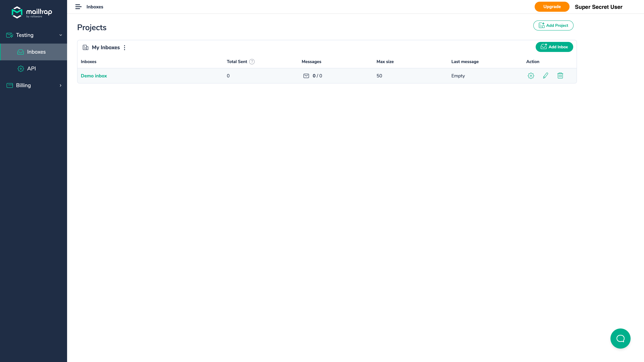The height and width of the screenshot is (362, 644).
Task: Click the Max size value 50
Action: pos(379,76)
